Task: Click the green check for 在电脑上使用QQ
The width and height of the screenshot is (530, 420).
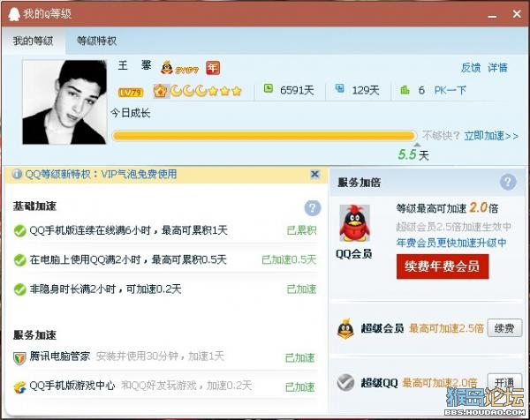Action: [x=20, y=260]
